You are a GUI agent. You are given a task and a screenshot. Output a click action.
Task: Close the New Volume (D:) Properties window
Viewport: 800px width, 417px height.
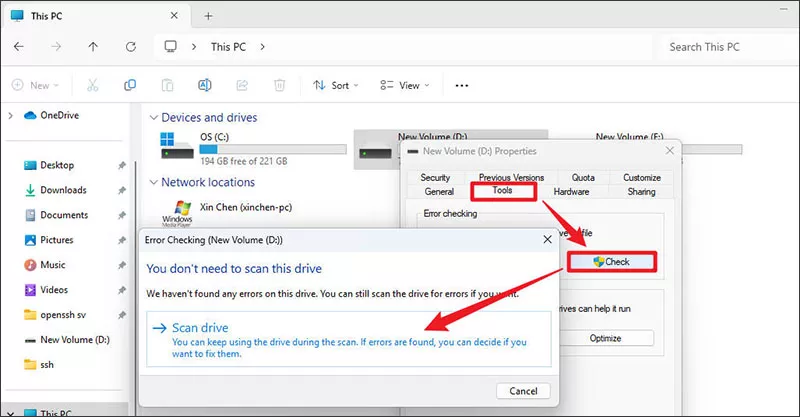pyautogui.click(x=670, y=151)
